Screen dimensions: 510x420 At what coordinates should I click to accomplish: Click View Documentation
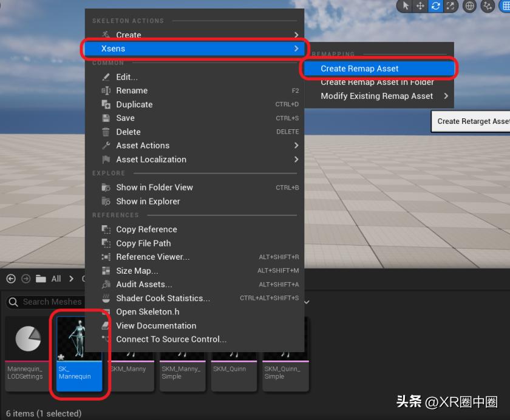195,326
